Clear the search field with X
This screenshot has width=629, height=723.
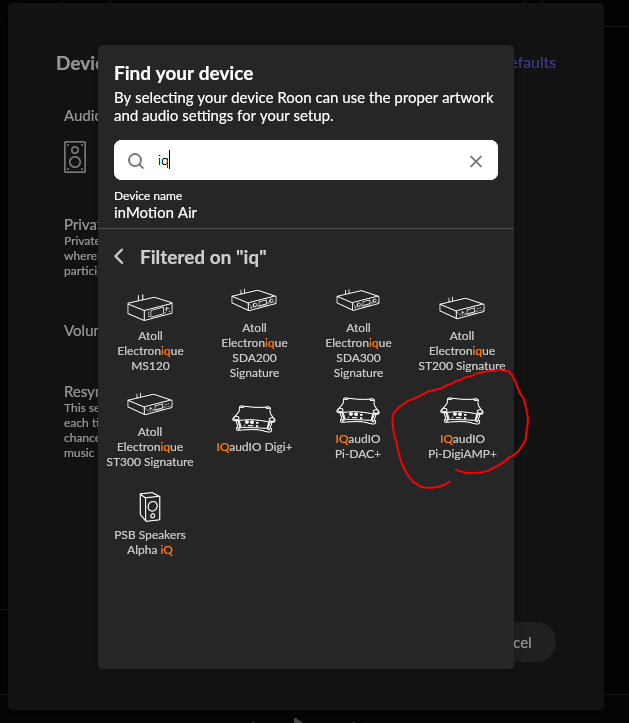click(475, 161)
